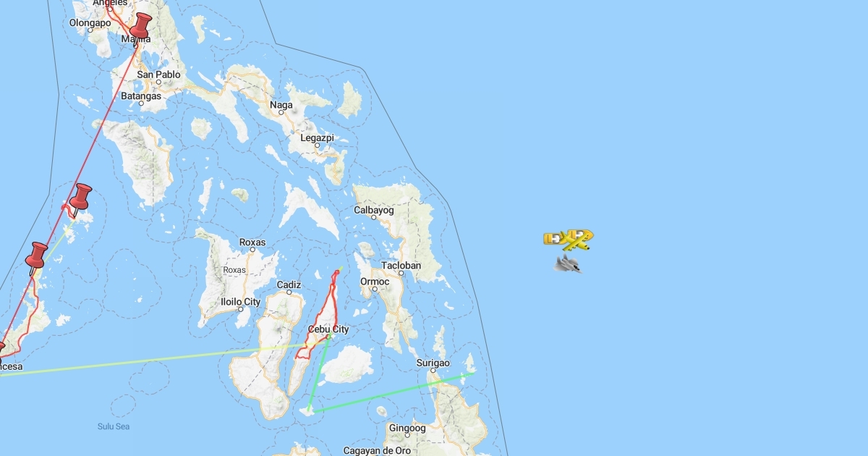Select the Cagayan de Oro label
The image size is (868, 456).
pyautogui.click(x=377, y=450)
